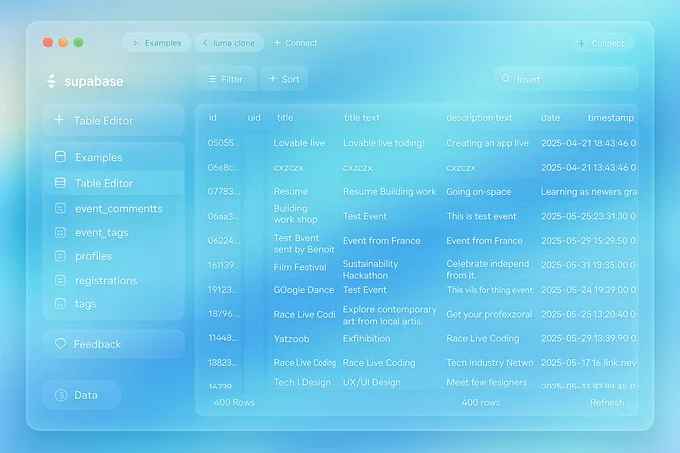
Task: Click the Test Bvent sent by Benoit cell
Action: tap(304, 244)
